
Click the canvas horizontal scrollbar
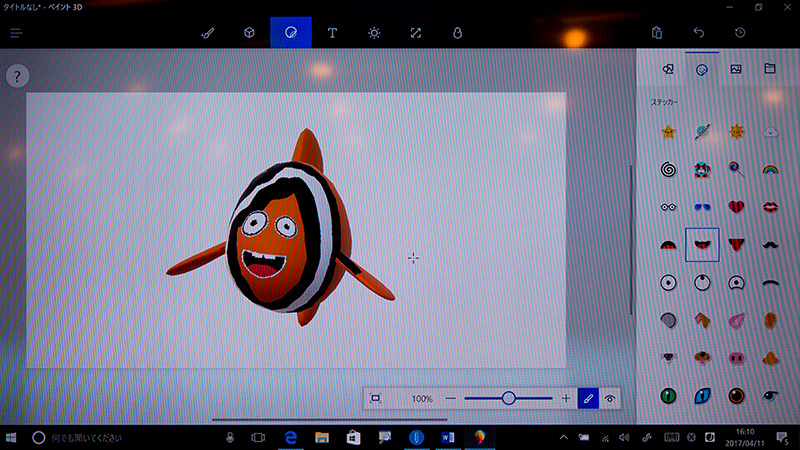point(330,420)
